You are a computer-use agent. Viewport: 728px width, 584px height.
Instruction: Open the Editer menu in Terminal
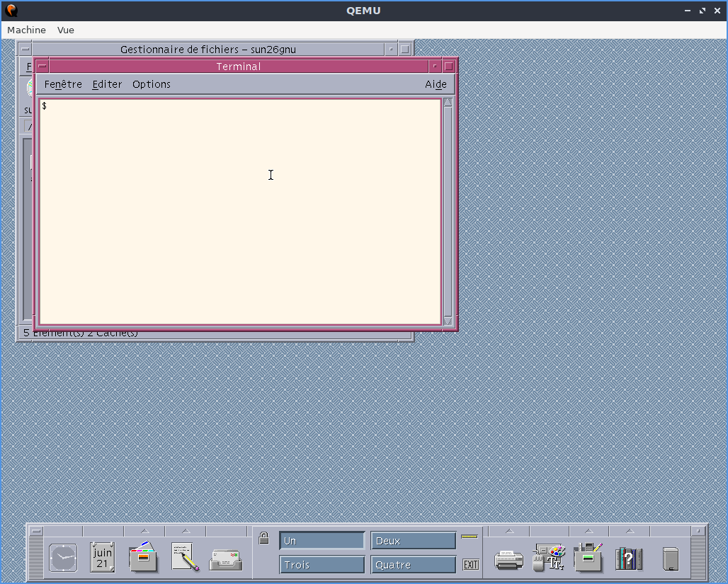107,84
